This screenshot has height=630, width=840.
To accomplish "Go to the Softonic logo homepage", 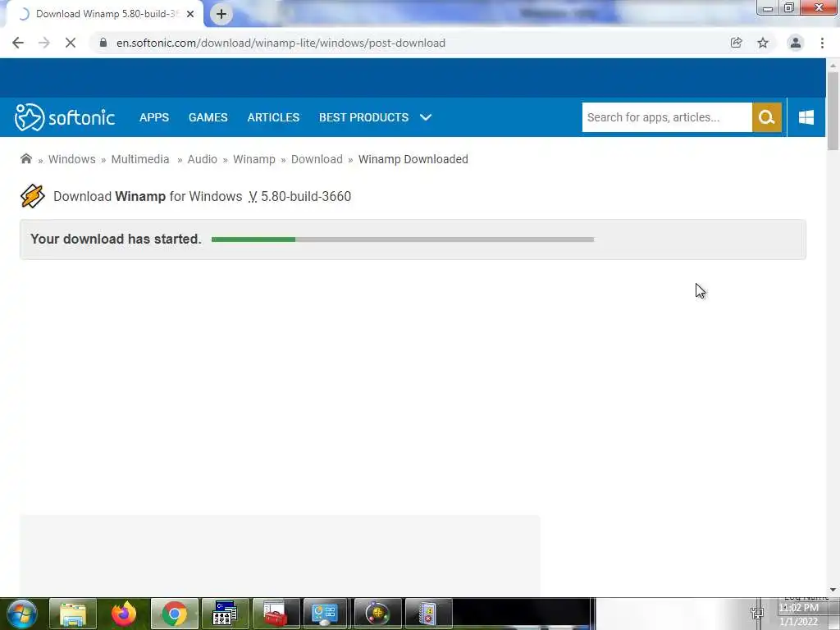I will coord(64,117).
